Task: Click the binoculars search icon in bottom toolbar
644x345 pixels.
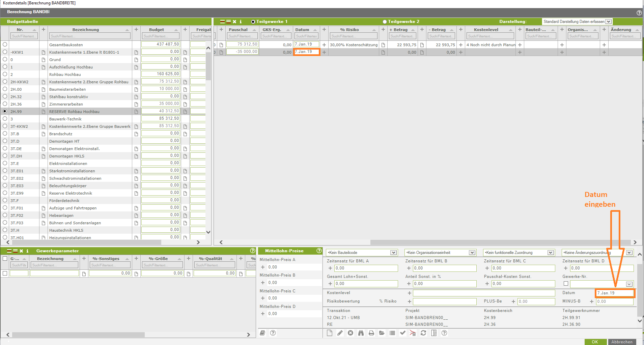Action: point(361,333)
